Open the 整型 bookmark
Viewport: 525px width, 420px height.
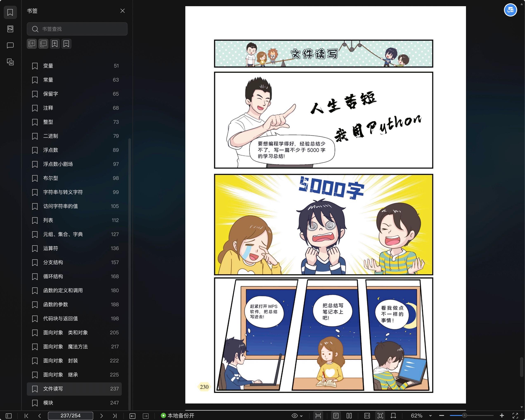pyautogui.click(x=74, y=122)
